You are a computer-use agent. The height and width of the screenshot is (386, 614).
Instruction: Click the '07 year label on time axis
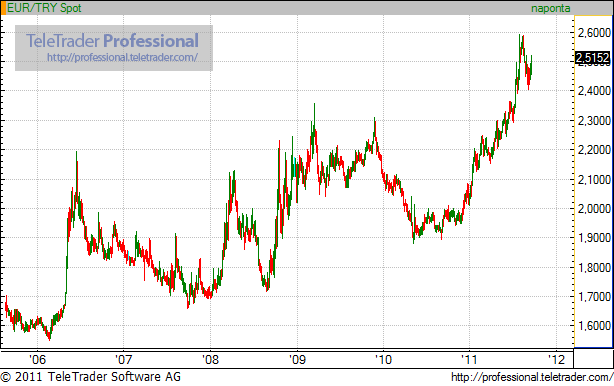pyautogui.click(x=124, y=359)
